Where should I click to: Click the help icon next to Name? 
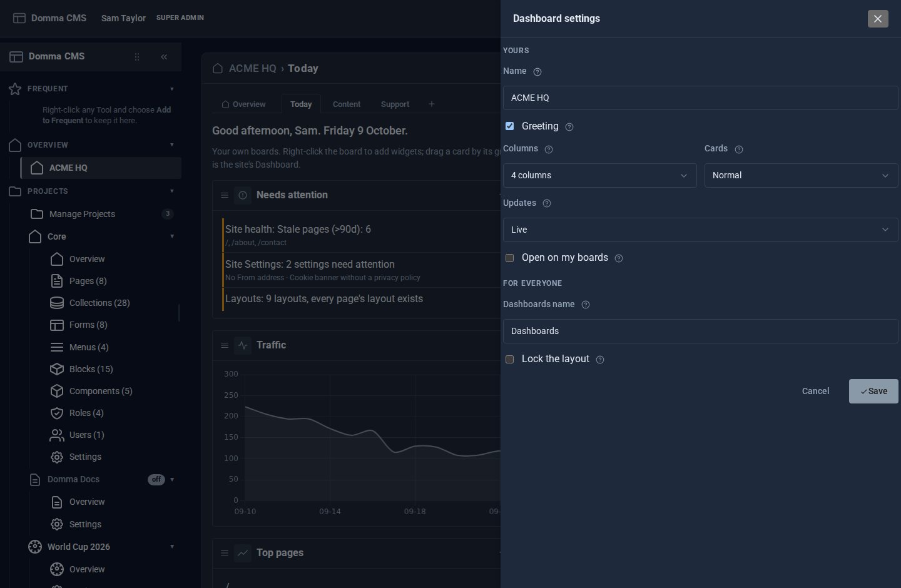537,72
